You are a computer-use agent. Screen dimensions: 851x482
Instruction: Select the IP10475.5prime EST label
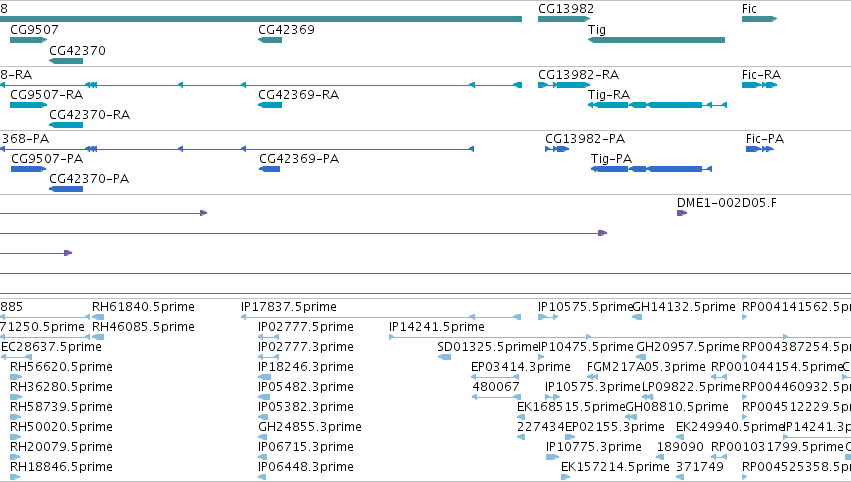[586, 346]
